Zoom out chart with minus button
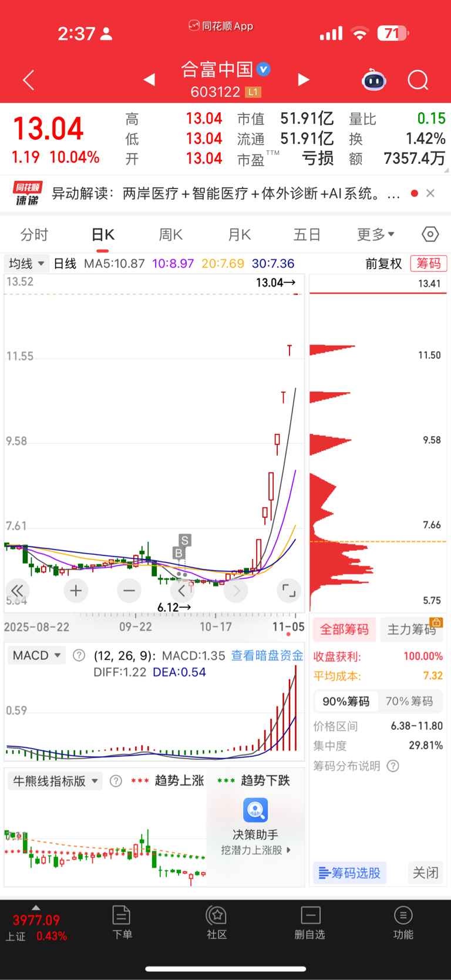The height and width of the screenshot is (980, 451). pyautogui.click(x=129, y=591)
